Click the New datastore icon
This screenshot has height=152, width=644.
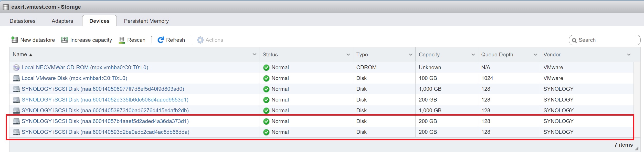coord(15,40)
